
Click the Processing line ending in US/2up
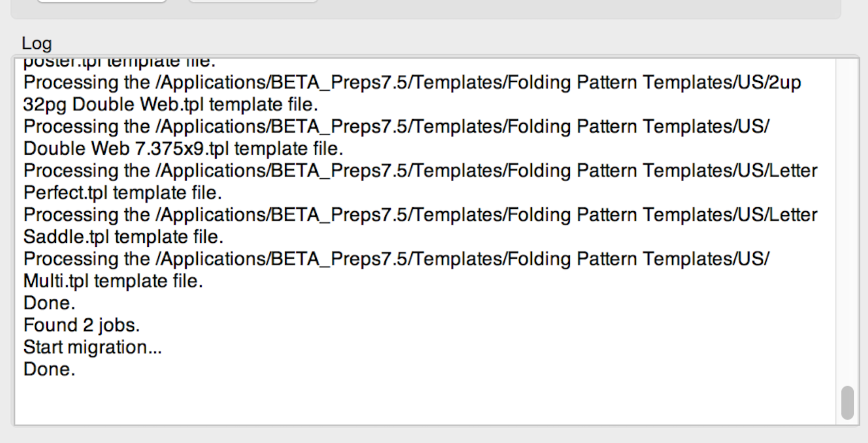pyautogui.click(x=412, y=83)
